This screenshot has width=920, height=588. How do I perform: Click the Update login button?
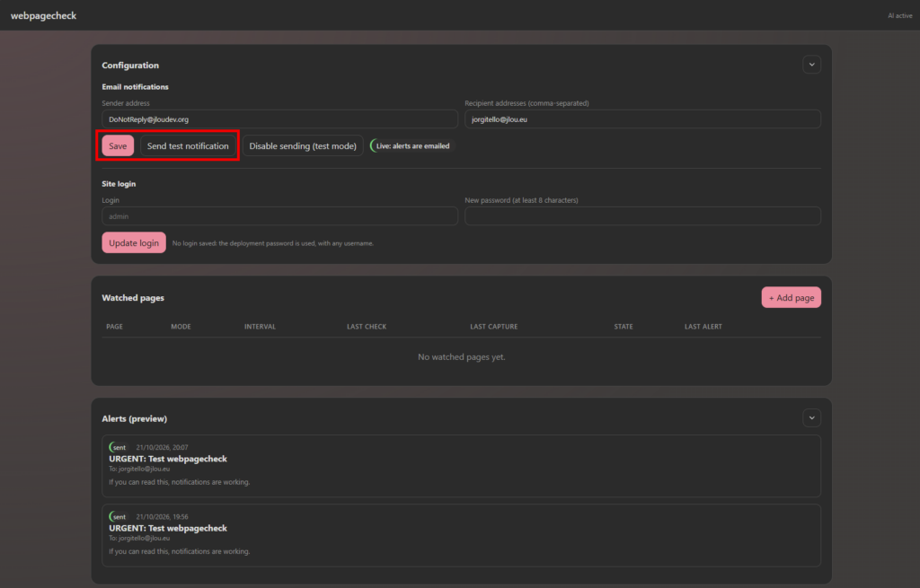(x=134, y=242)
